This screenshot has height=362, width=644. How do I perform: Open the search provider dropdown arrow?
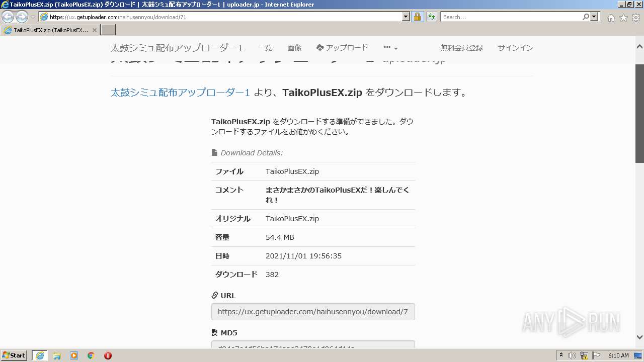pyautogui.click(x=594, y=17)
